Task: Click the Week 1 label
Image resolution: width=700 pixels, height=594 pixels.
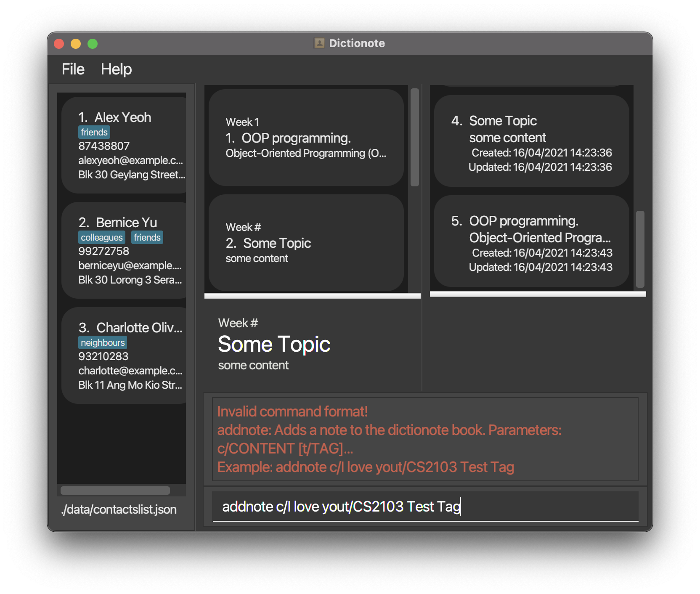Action: (x=242, y=122)
